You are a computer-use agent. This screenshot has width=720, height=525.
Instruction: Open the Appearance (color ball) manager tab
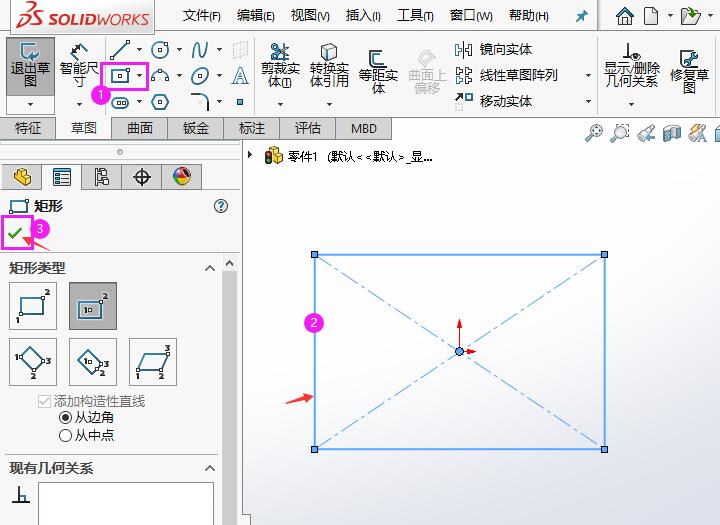click(x=182, y=177)
